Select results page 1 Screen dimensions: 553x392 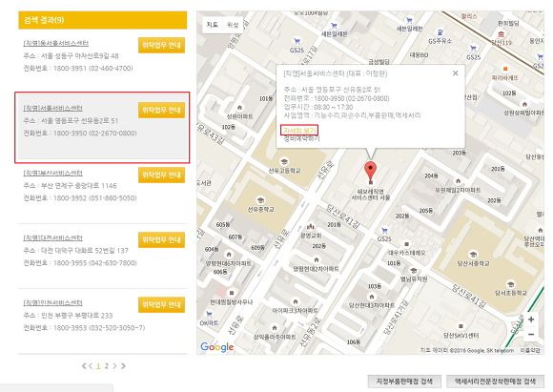(x=98, y=366)
